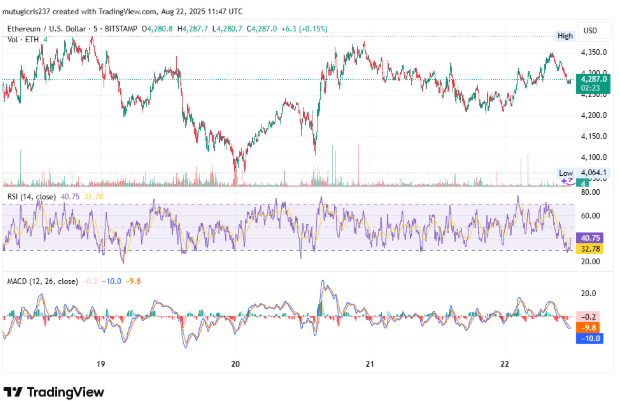This screenshot has height=401, width=619.
Task: Click date label 20 on time axis
Action: [x=236, y=366]
